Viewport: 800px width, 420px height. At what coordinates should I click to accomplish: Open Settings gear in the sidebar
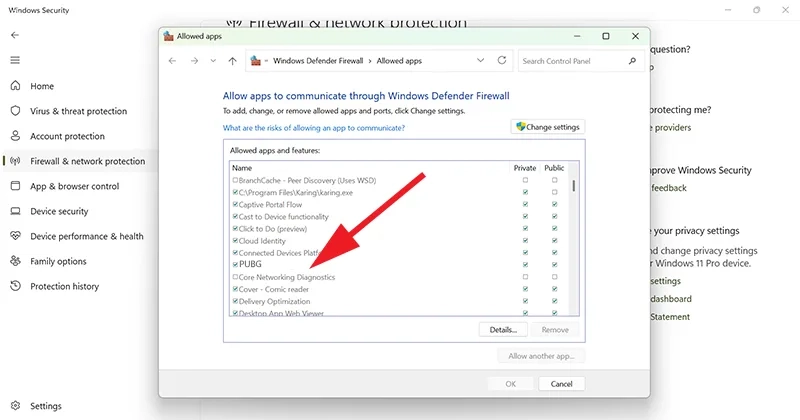pos(15,406)
